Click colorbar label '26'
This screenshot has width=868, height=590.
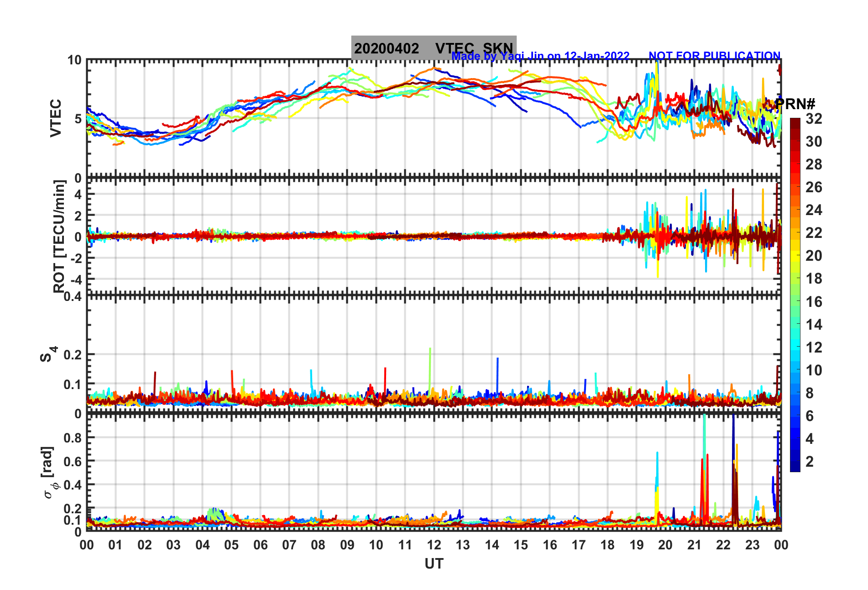point(814,187)
